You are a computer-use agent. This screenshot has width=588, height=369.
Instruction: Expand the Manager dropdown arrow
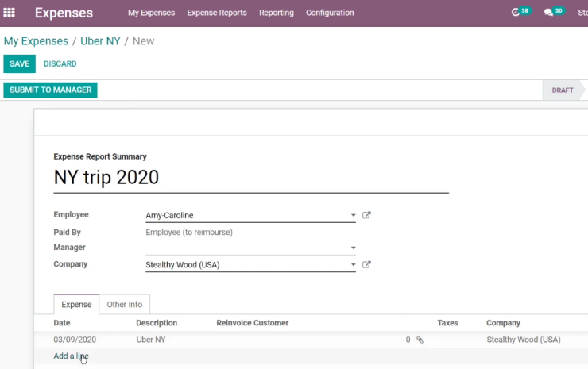(x=353, y=248)
